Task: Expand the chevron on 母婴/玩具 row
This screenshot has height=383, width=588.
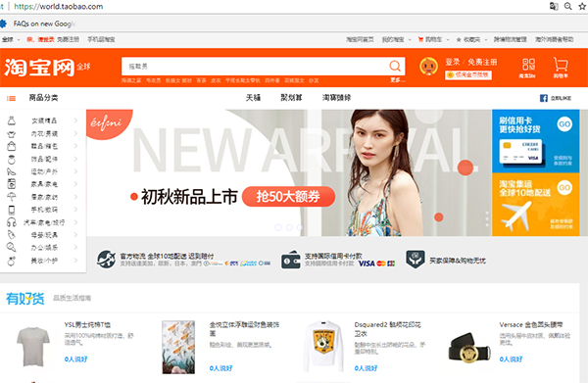Action: tap(75, 235)
